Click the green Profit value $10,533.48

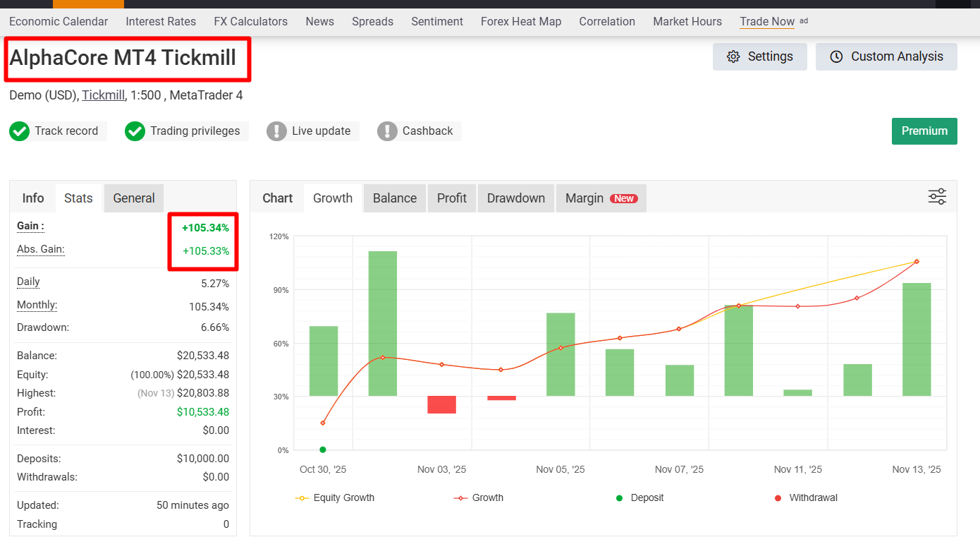click(203, 412)
